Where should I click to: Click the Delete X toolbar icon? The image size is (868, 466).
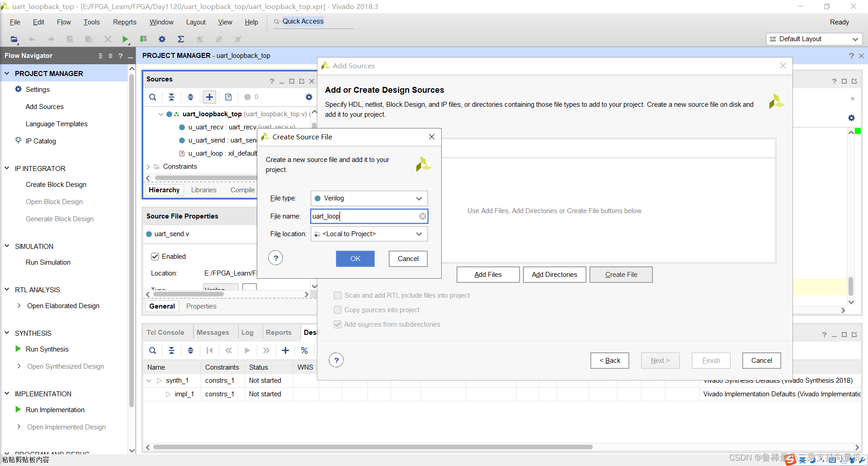tap(108, 39)
